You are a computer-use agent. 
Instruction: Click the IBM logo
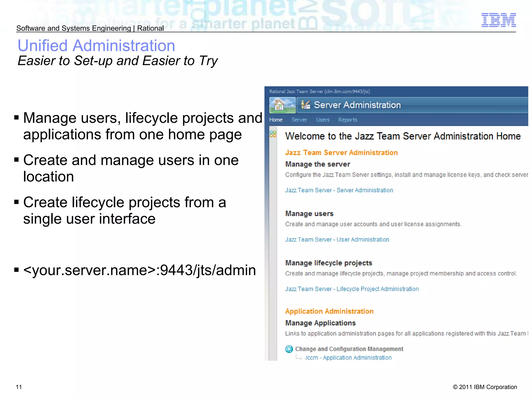pyautogui.click(x=499, y=20)
